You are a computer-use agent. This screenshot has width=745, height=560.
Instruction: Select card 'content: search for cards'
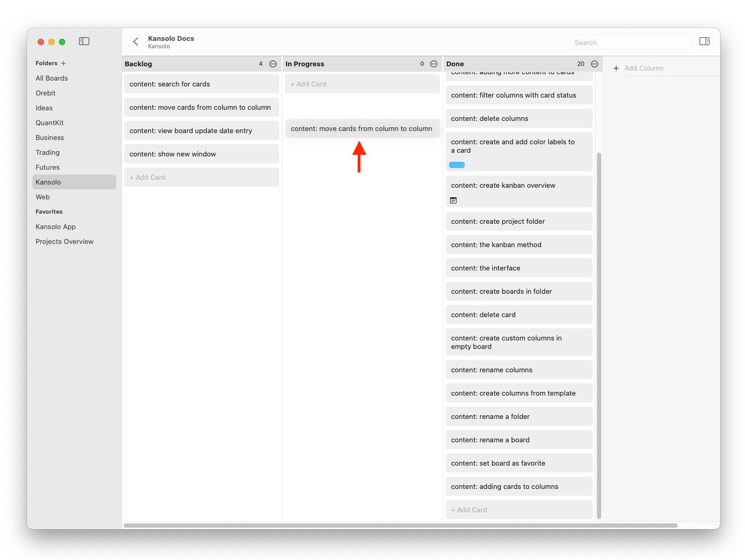point(202,84)
